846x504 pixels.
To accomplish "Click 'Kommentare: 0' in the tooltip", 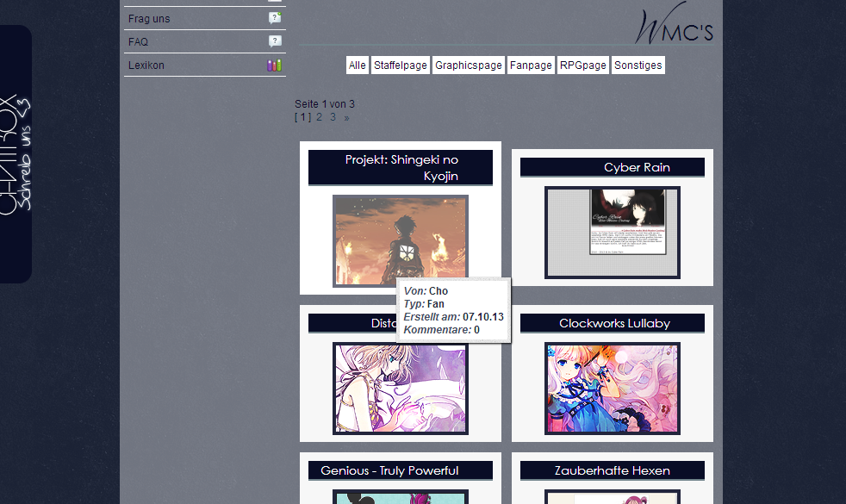I will click(441, 330).
